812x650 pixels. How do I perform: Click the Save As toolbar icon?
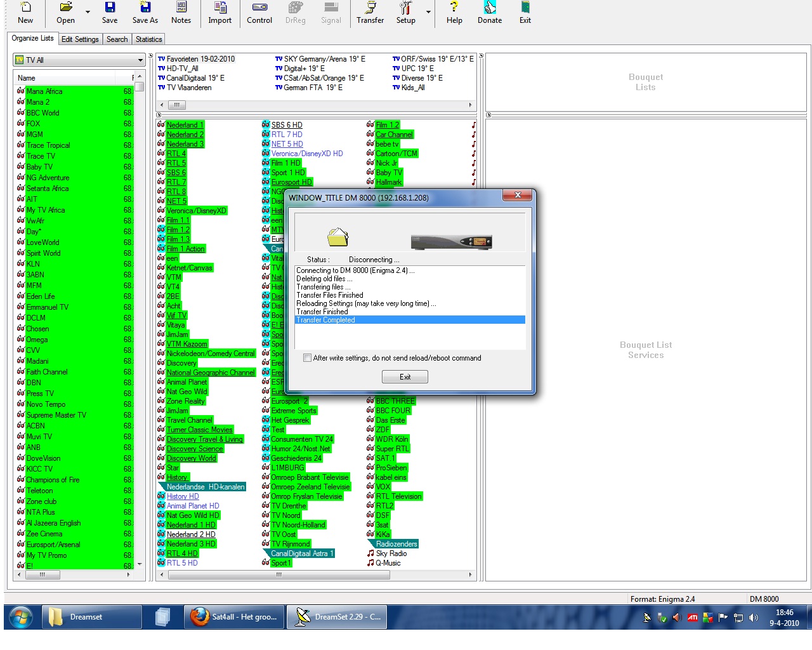pyautogui.click(x=145, y=13)
